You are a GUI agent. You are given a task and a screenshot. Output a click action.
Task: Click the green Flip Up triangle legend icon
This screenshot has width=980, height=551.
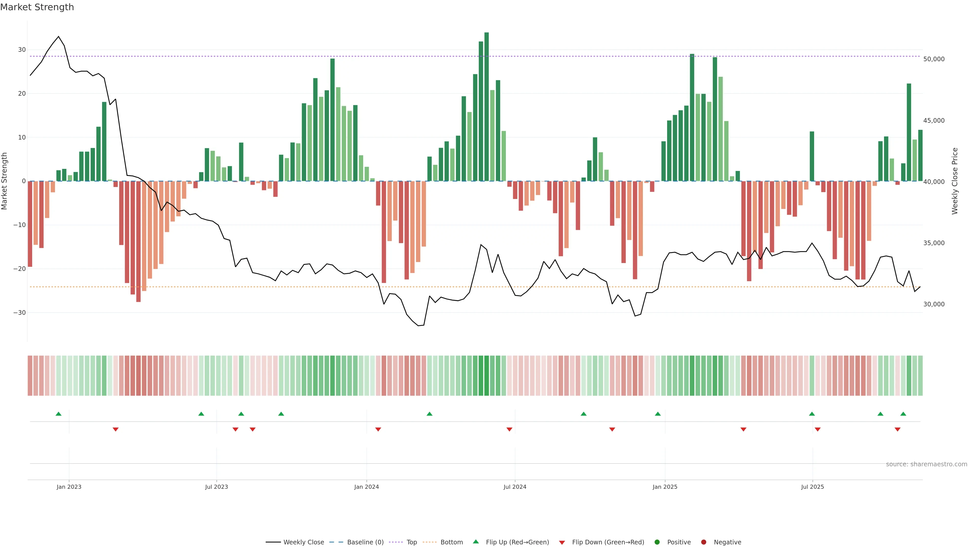click(x=475, y=542)
